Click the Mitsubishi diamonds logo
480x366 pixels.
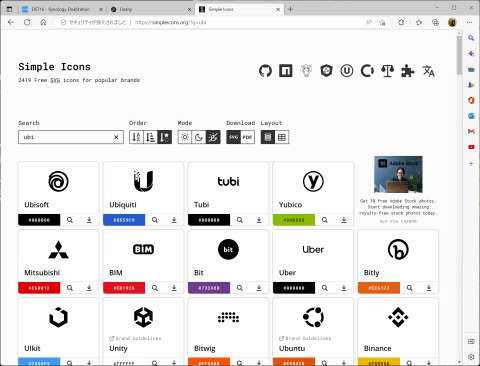[58, 250]
